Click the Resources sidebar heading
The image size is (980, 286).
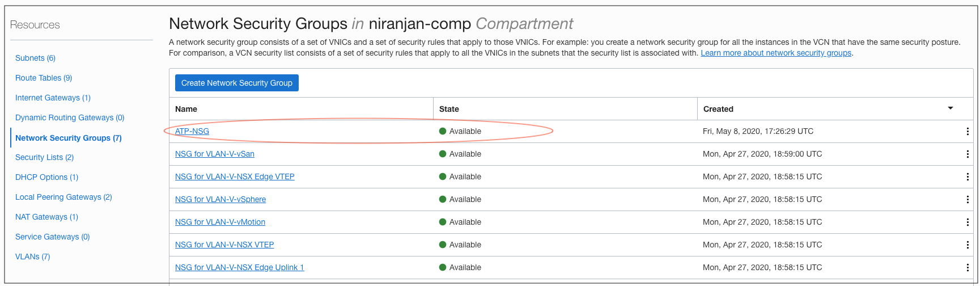pos(35,25)
